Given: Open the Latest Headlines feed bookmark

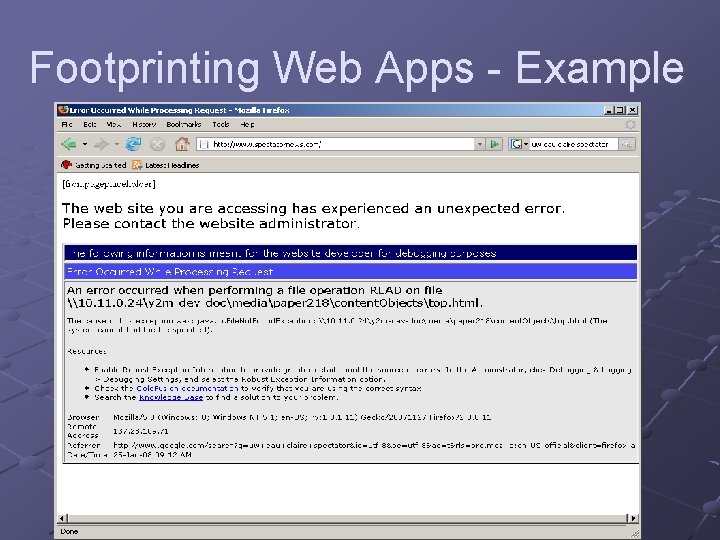Looking at the screenshot, I should 165,165.
